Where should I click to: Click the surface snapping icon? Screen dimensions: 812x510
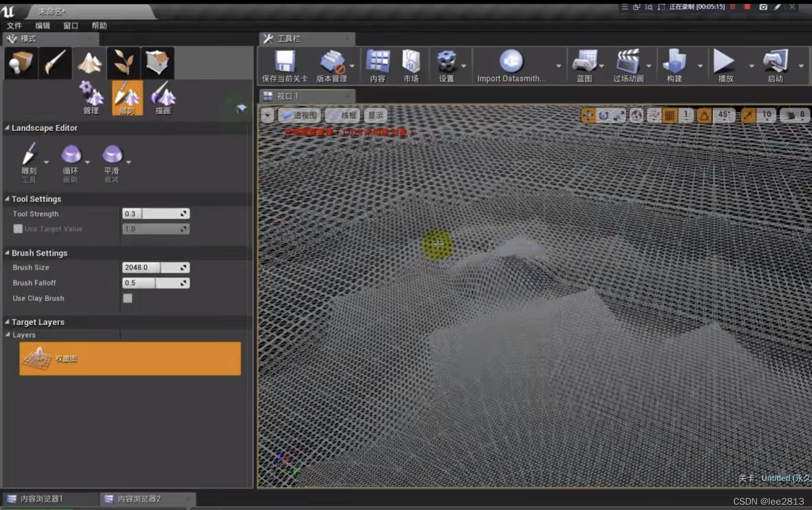[x=654, y=115]
